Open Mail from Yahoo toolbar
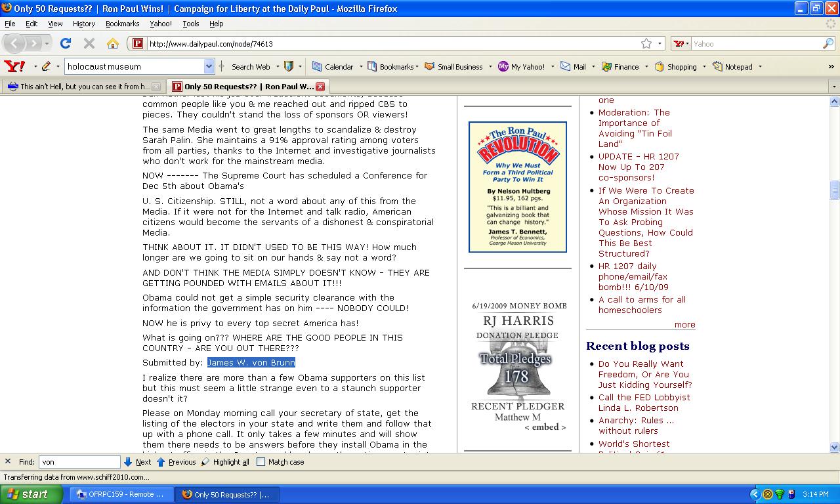This screenshot has width=840, height=504. 573,66
